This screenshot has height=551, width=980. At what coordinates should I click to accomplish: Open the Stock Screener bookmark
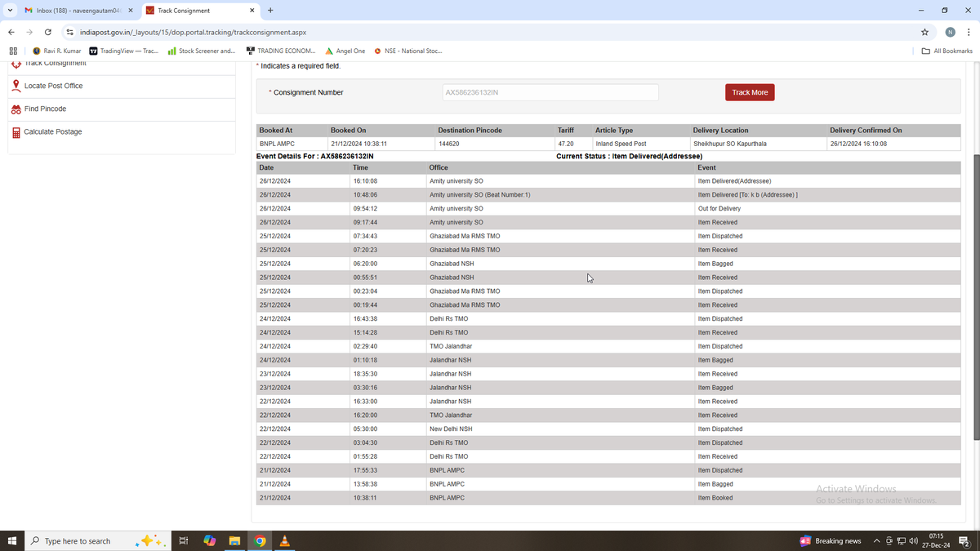click(202, 51)
